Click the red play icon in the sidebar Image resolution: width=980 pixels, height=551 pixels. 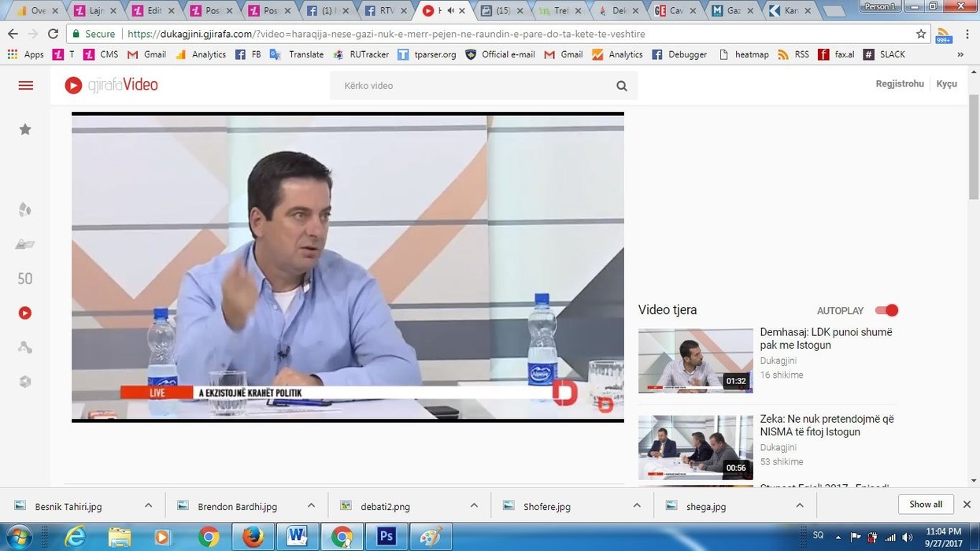pos(25,313)
